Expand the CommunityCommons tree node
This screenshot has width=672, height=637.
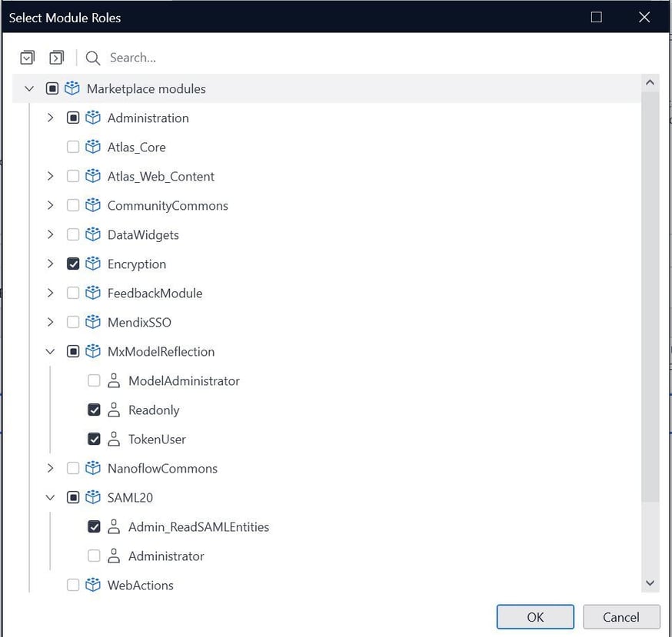click(x=50, y=205)
